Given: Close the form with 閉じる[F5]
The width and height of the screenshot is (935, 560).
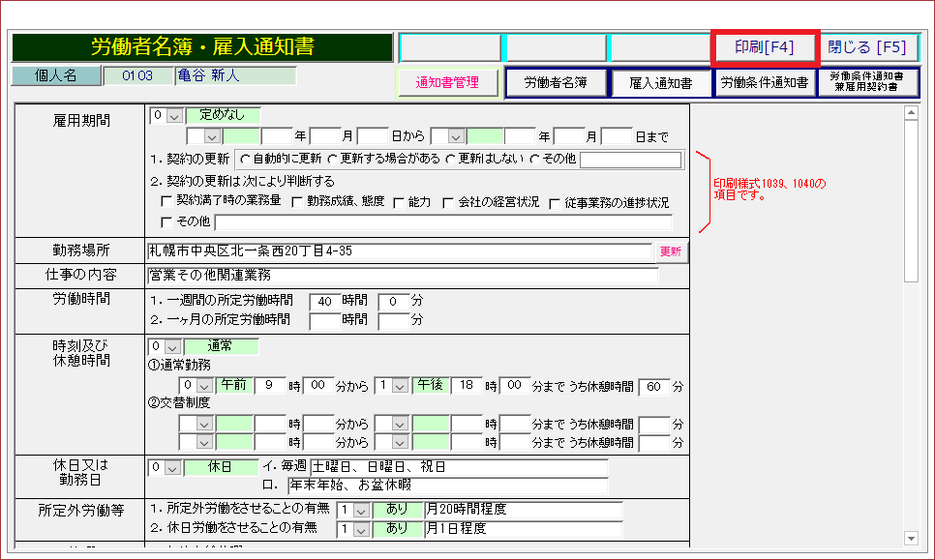Looking at the screenshot, I should [866, 47].
